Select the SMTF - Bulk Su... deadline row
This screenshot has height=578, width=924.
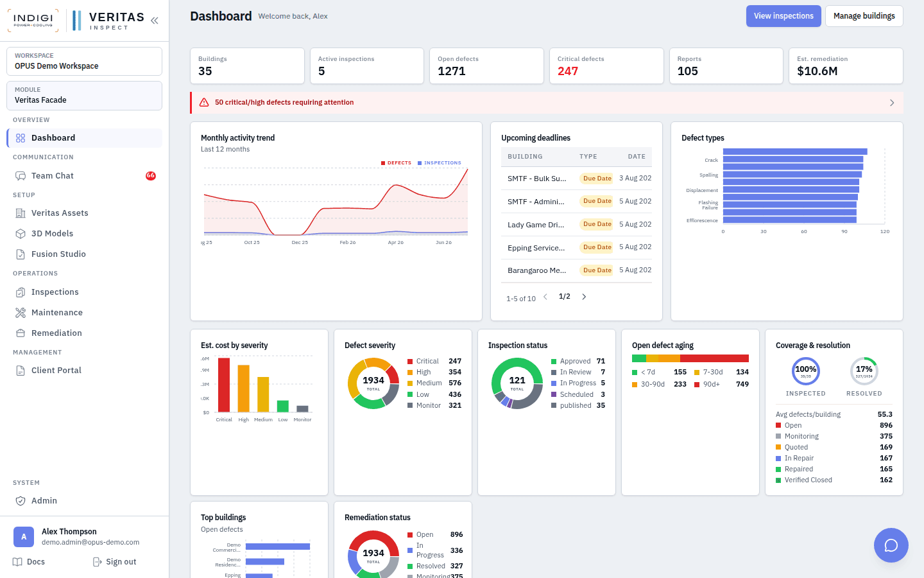point(576,179)
